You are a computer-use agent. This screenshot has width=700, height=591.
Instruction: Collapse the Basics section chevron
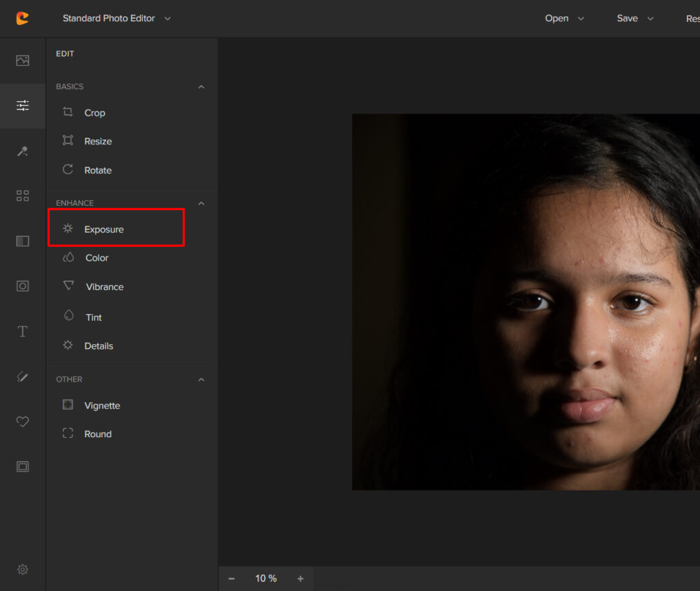[x=202, y=87]
